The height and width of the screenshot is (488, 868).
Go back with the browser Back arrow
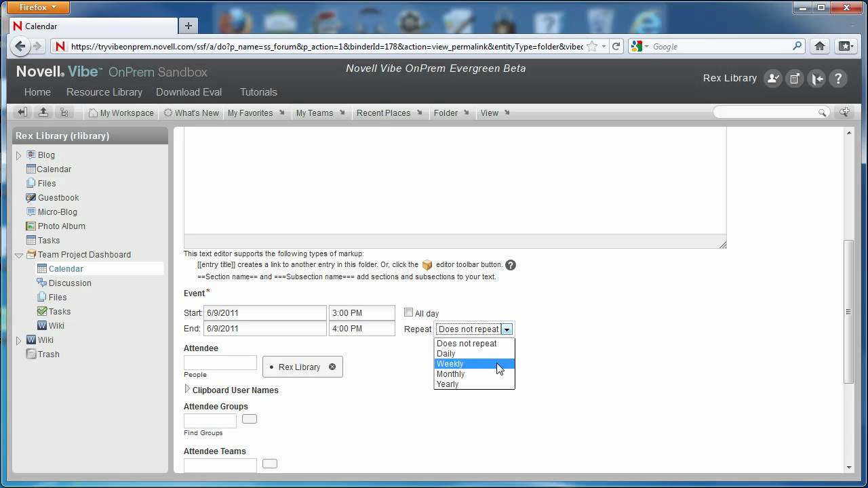click(x=20, y=46)
